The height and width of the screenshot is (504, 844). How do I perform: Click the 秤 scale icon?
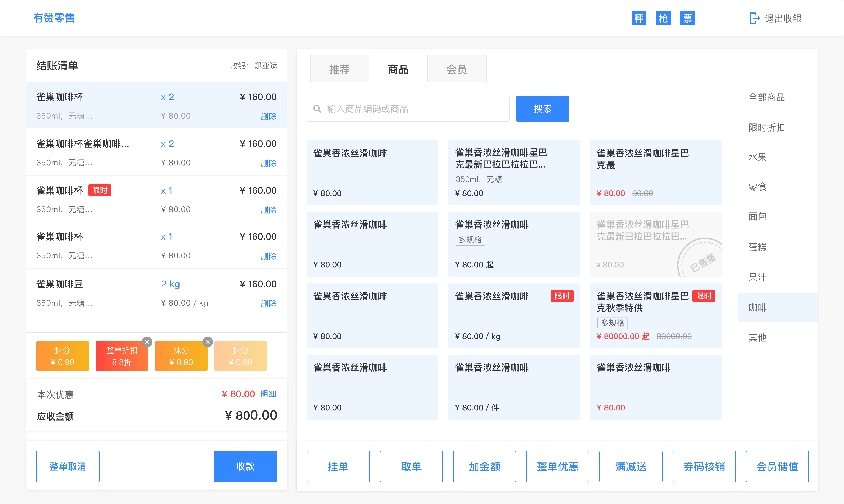[639, 18]
